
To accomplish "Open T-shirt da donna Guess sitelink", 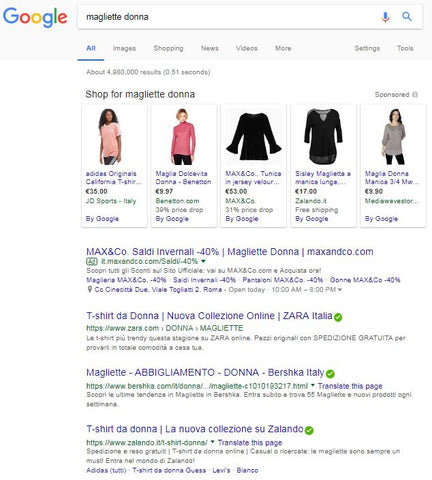I will (169, 470).
